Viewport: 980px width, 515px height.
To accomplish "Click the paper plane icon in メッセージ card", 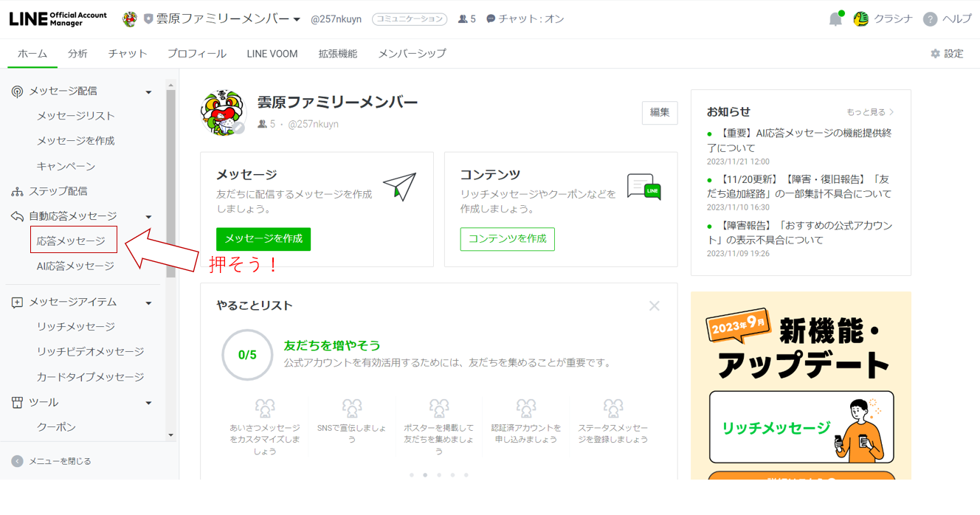I will click(x=399, y=187).
